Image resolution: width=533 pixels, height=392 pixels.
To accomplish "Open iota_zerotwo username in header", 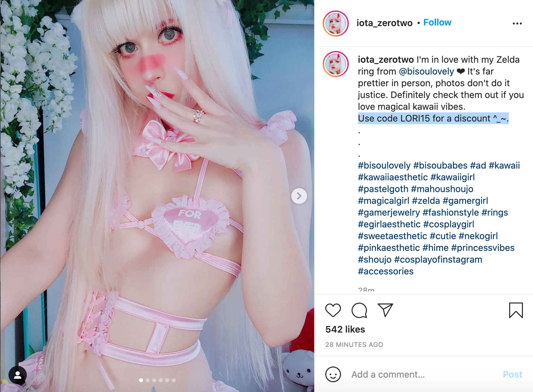I will point(384,23).
